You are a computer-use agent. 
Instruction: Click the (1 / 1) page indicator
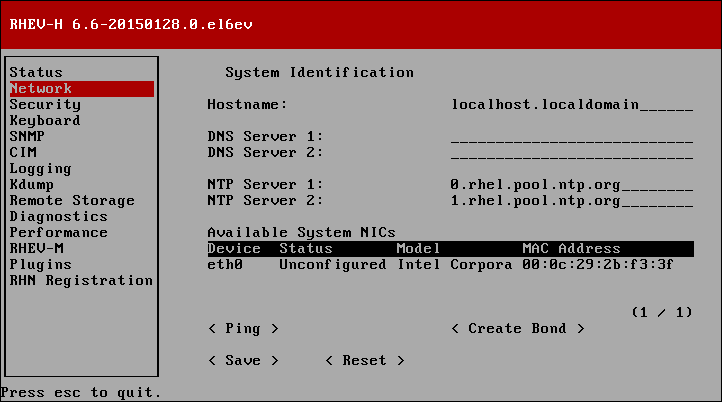point(662,313)
